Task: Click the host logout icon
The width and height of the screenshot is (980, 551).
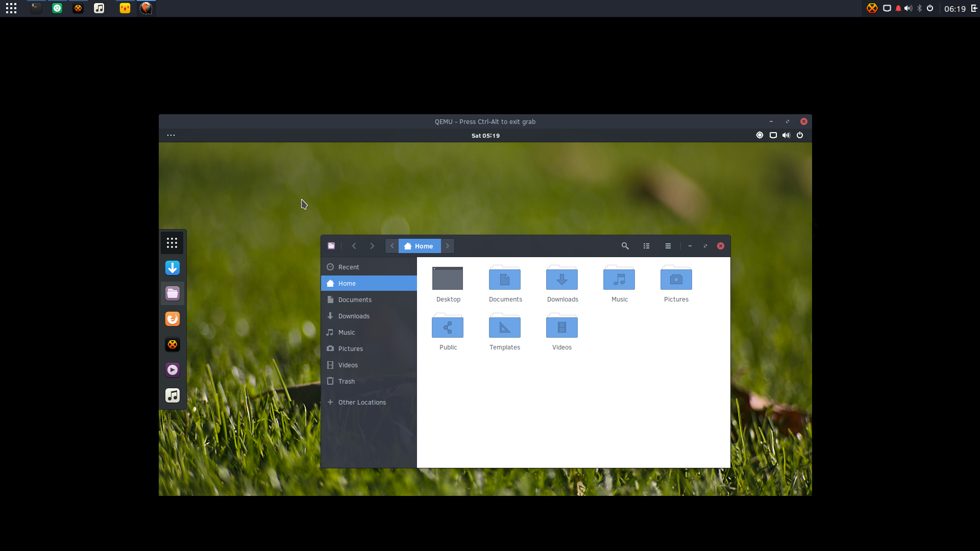Action: [974, 8]
